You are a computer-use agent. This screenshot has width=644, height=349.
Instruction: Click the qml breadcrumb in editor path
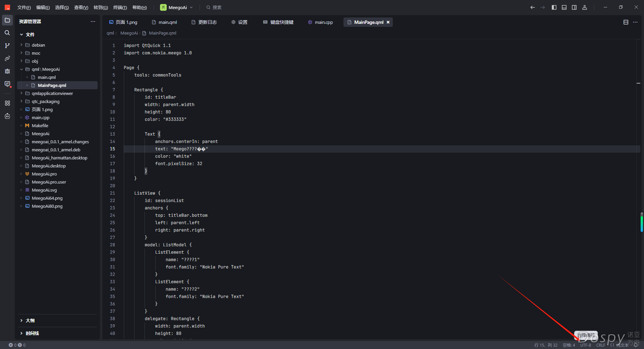[110, 33]
